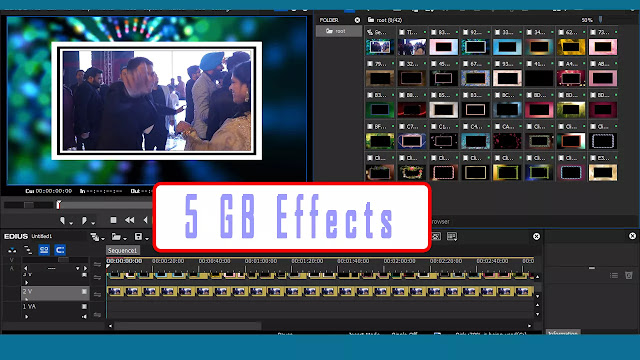Tick the checkbox of bin clip 73...

593,32
